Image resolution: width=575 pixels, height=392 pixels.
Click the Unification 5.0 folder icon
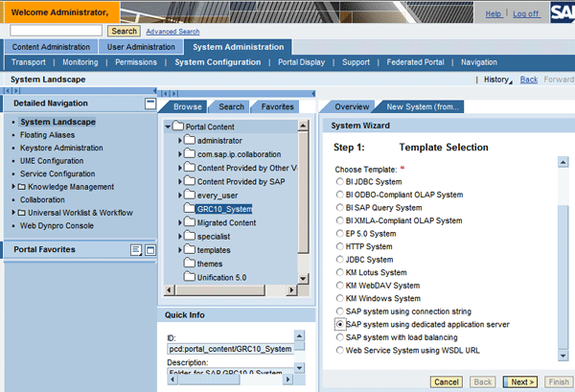(x=189, y=277)
